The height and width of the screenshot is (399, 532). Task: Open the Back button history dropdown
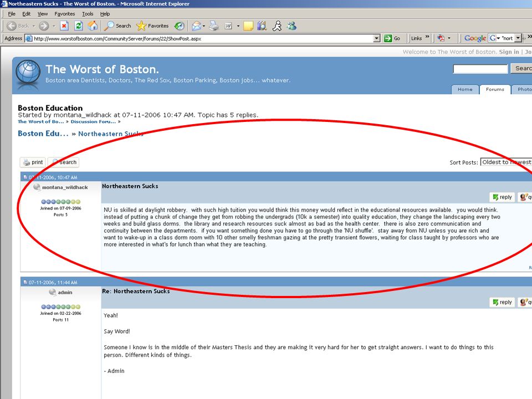[x=34, y=26]
